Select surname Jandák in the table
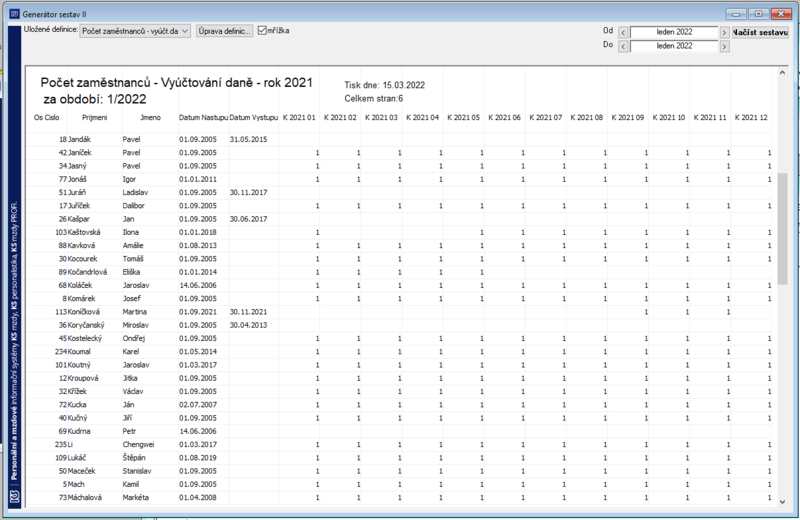 [79, 139]
